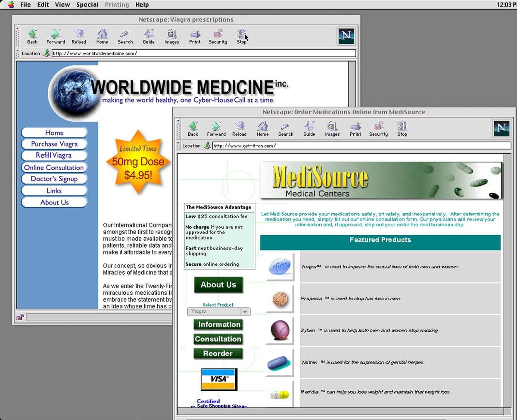Viewport: 517px width, 420px height.
Task: Click Back in the MediSource window toolbar
Action: click(x=193, y=129)
